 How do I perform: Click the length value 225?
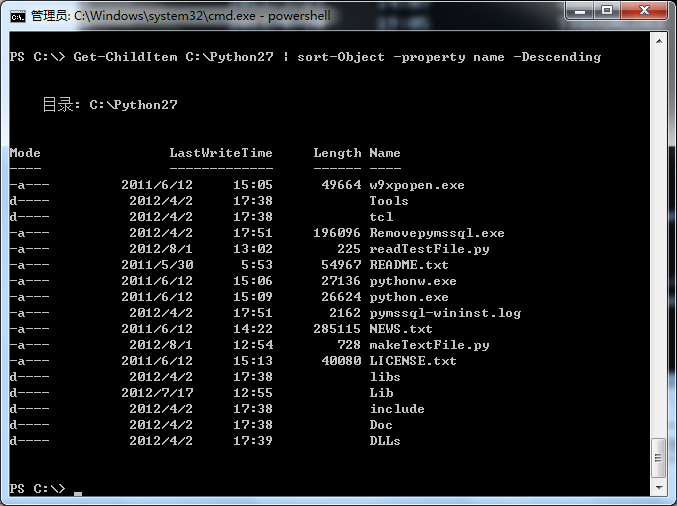click(x=349, y=249)
